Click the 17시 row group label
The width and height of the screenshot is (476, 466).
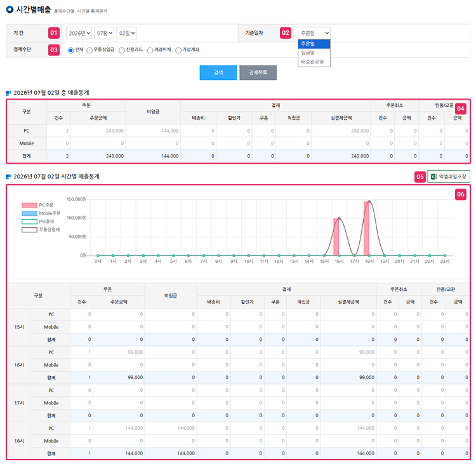click(19, 403)
